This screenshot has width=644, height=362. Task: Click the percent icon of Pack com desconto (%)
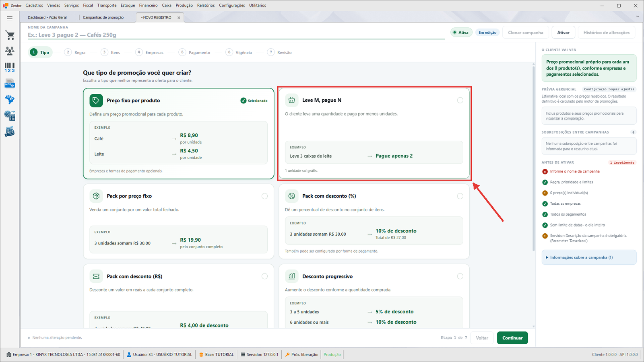pos(291,196)
